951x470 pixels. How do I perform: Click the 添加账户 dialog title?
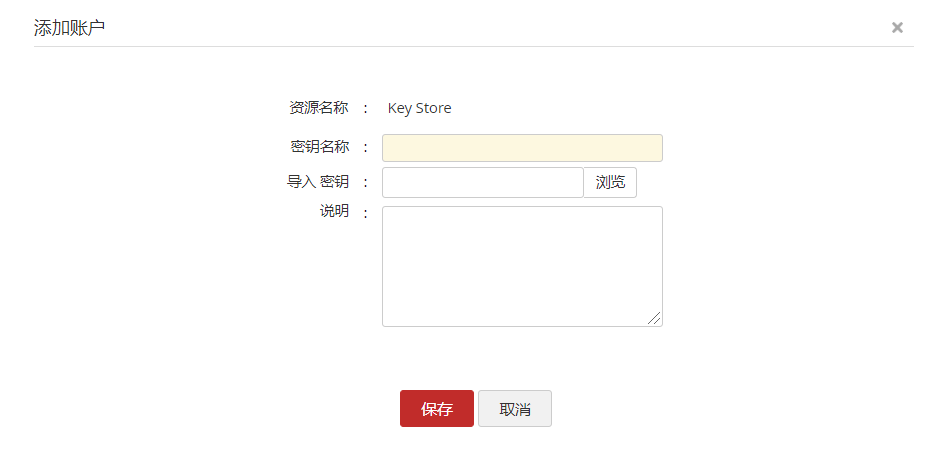pos(70,28)
